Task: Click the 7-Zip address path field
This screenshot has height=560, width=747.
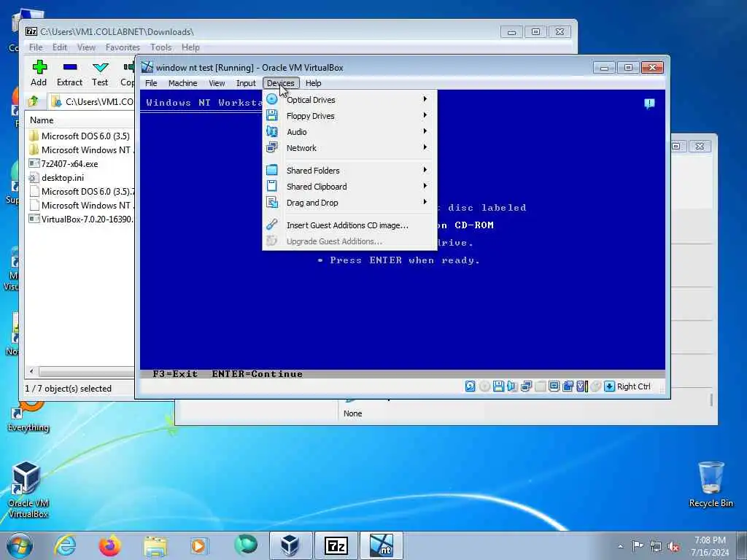Action: point(92,101)
